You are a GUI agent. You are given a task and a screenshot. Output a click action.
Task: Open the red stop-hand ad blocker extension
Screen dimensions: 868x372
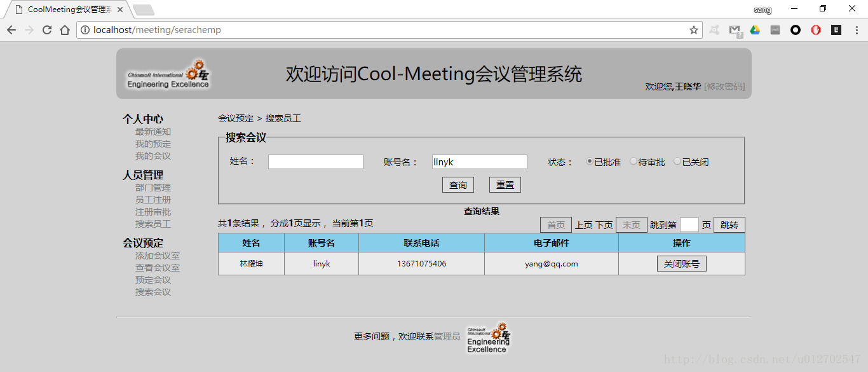point(816,30)
